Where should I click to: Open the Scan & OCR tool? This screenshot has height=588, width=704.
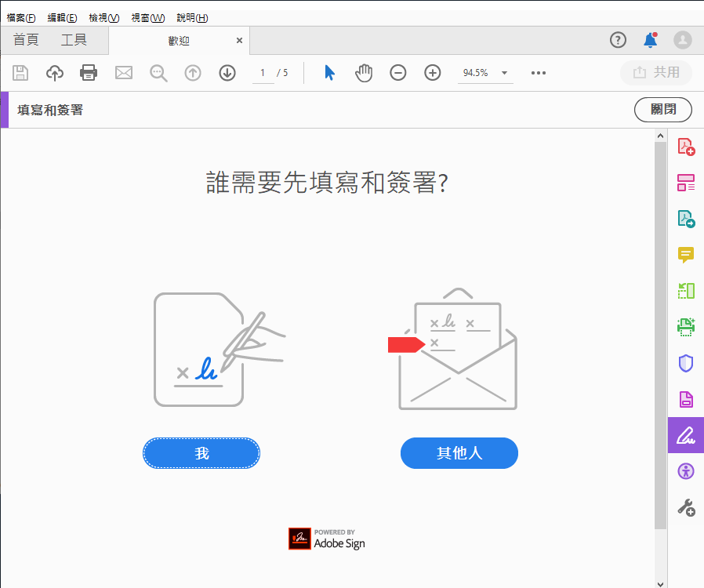(686, 326)
